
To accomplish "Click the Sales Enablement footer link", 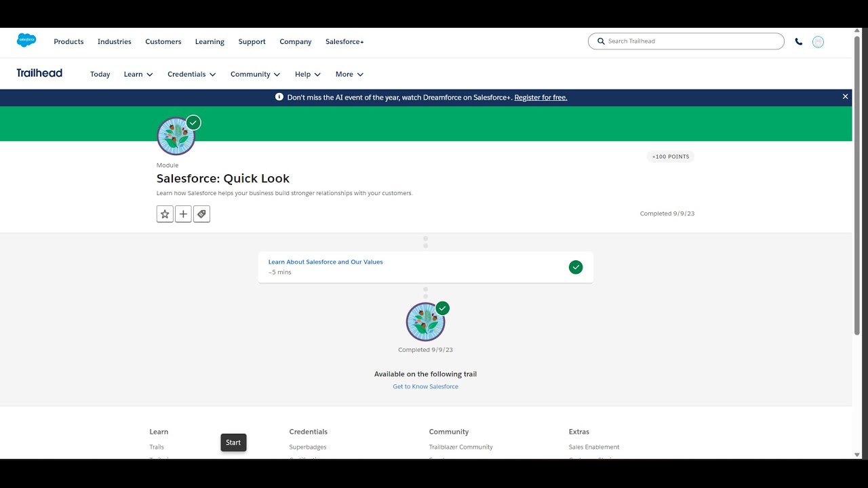I will [594, 447].
